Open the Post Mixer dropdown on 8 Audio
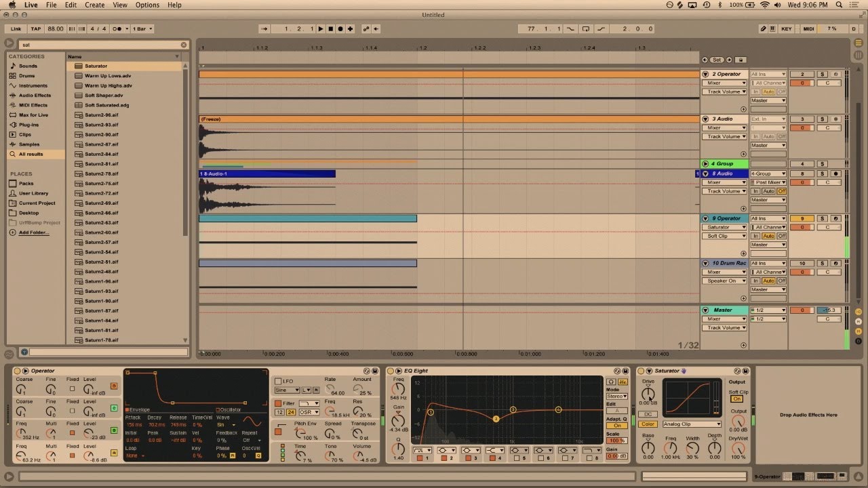 pyautogui.click(x=768, y=182)
